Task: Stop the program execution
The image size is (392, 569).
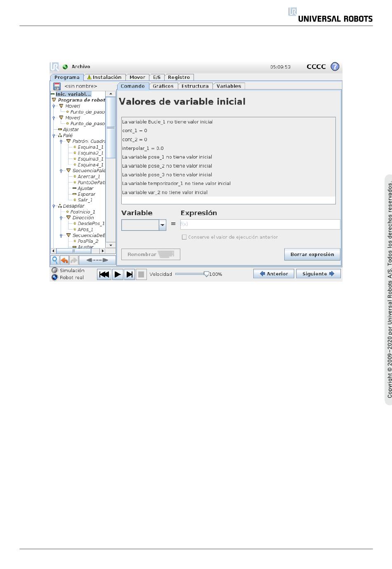Action: (x=141, y=274)
